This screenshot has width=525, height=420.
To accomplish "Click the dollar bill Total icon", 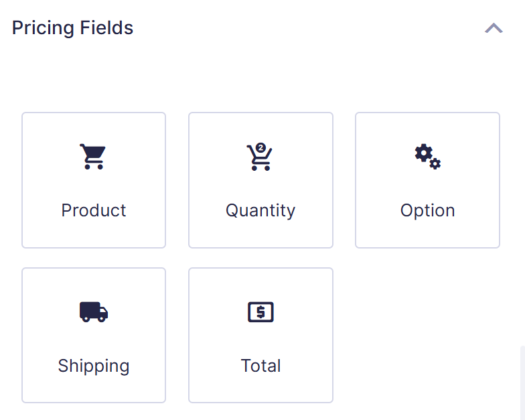I will click(260, 312).
